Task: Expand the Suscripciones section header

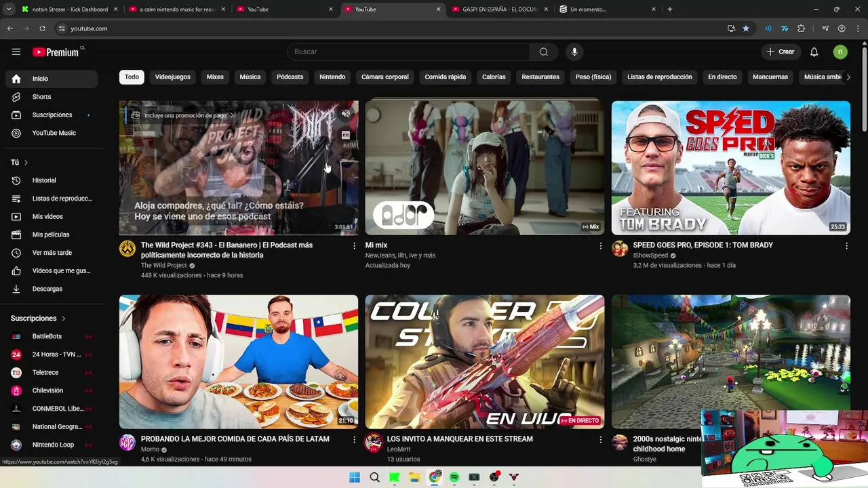Action: coord(39,319)
